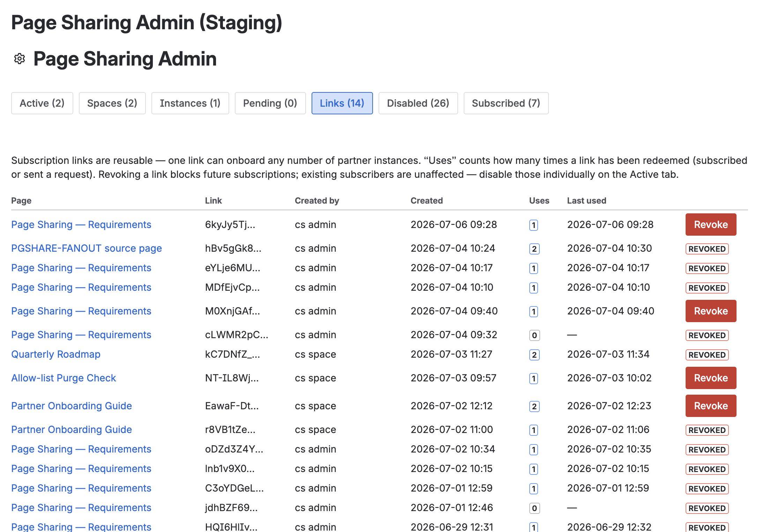Screen dimensions: 762x532
Task: Click the link code EawaF-Dt...
Action: [232, 406]
